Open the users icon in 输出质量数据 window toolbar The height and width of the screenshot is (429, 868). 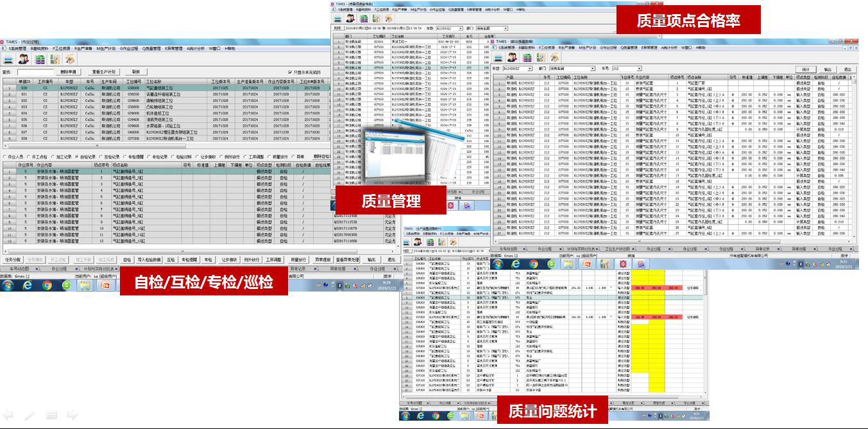click(x=512, y=58)
